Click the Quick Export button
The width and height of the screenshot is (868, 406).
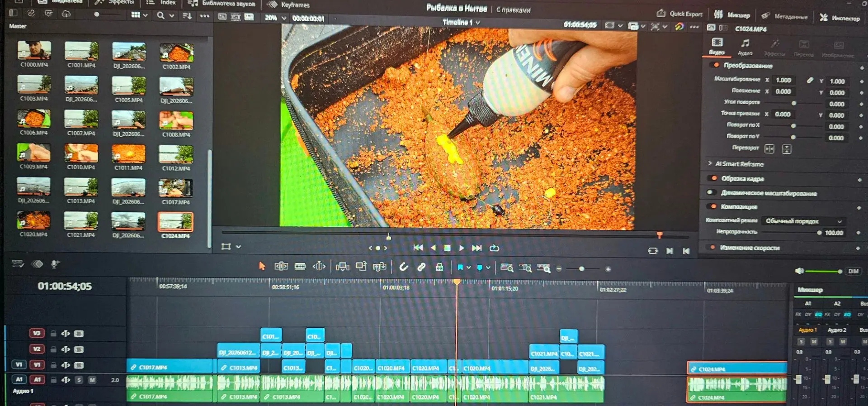pos(679,14)
